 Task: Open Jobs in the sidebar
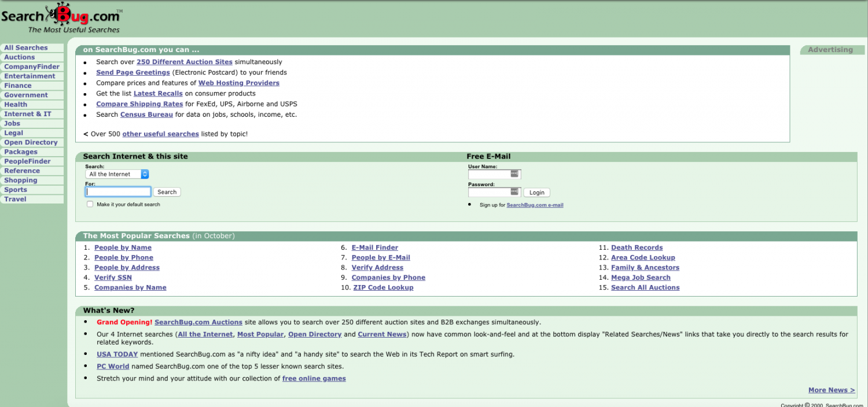[12, 123]
